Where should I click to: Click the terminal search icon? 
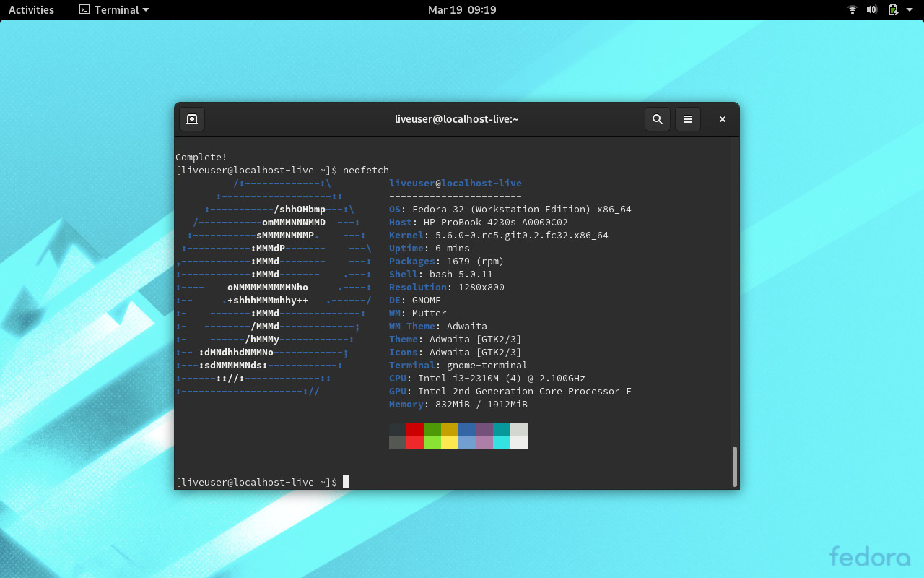(x=658, y=119)
